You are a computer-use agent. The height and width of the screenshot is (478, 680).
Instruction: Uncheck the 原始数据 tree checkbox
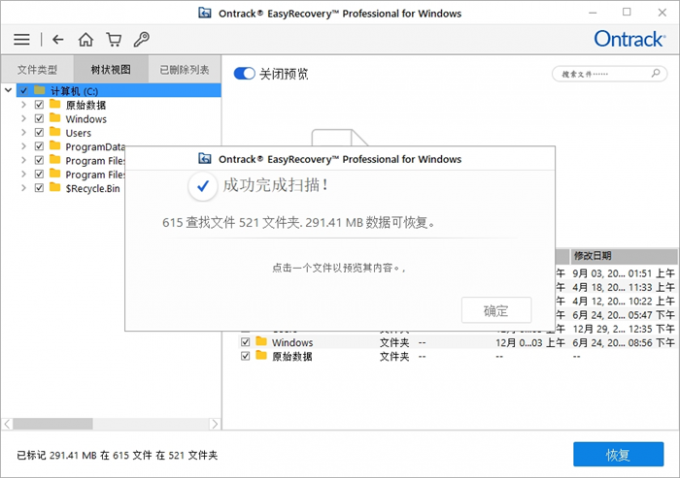[x=39, y=105]
